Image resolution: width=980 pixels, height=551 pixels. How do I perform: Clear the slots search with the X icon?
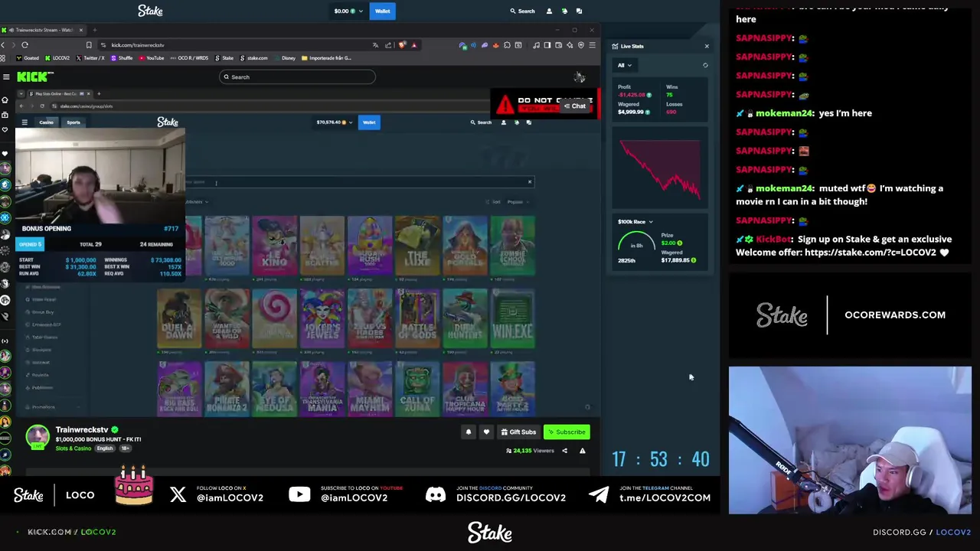click(529, 182)
